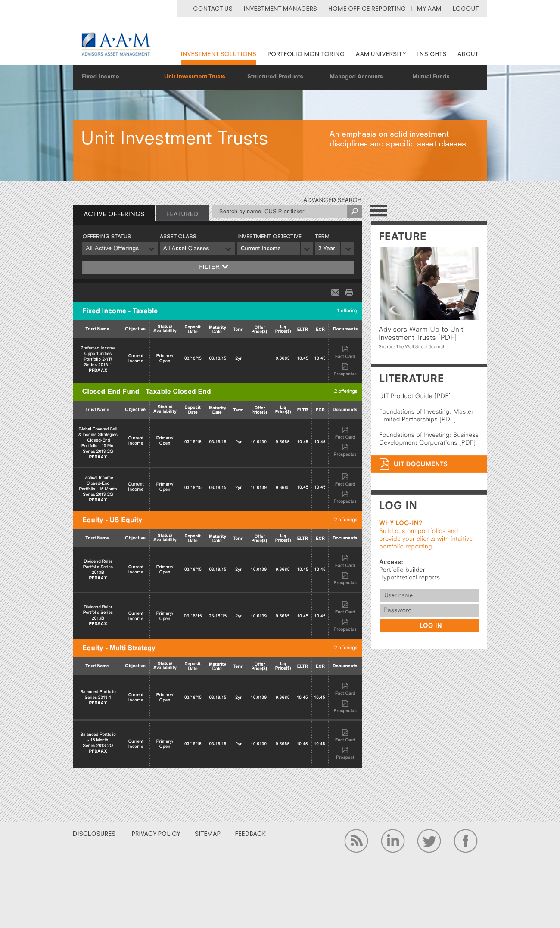Open Prospectus PDF for Preferred Income Opportunities
The width and height of the screenshot is (560, 928).
[345, 369]
